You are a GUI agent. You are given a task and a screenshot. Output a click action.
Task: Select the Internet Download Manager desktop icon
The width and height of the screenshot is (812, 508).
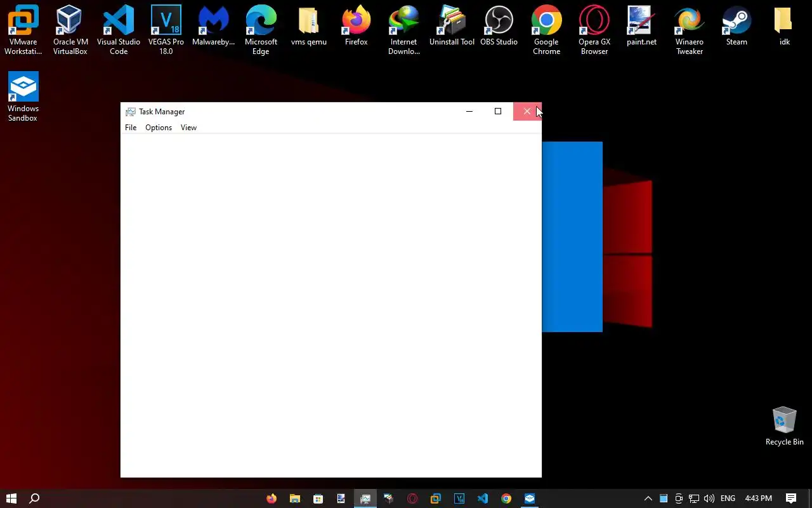(x=403, y=29)
